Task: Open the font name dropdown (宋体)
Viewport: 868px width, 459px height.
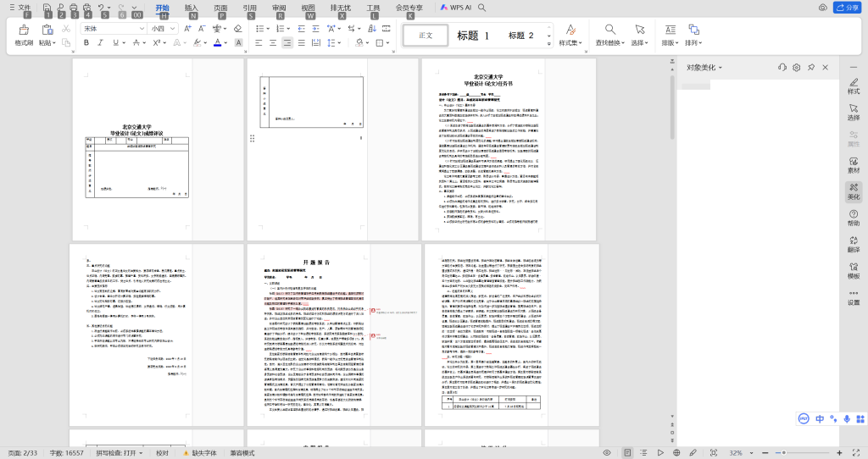Action: pos(110,28)
